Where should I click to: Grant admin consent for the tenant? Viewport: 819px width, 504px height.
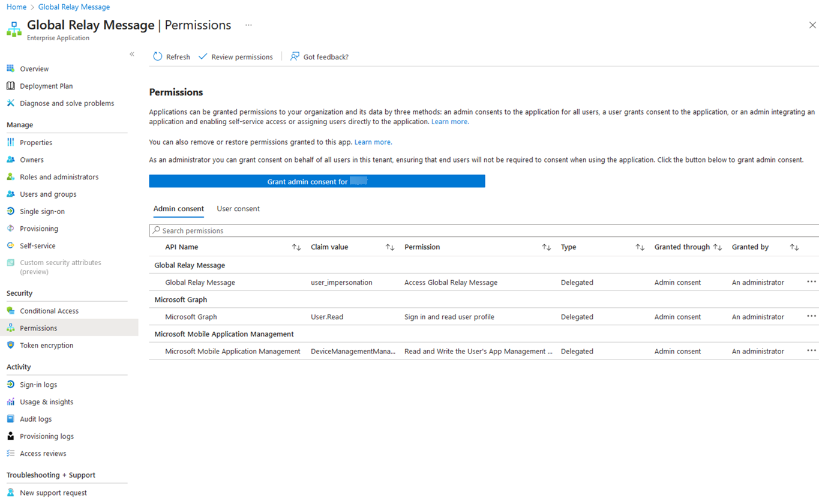click(317, 181)
